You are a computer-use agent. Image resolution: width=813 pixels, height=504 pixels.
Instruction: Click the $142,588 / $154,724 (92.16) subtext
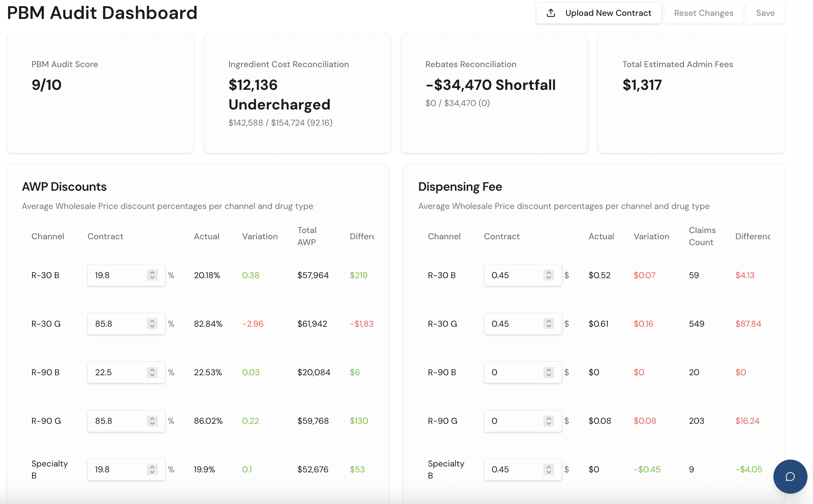pyautogui.click(x=280, y=123)
